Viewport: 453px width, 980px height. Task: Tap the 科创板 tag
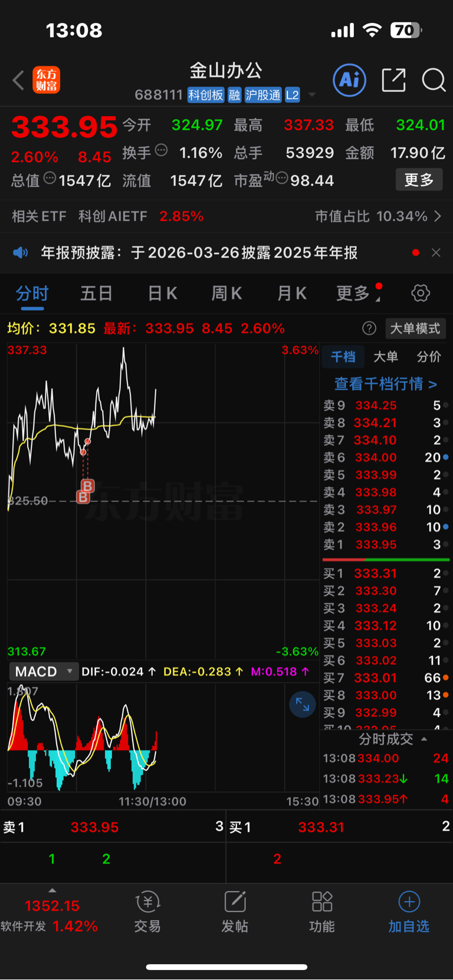[206, 95]
